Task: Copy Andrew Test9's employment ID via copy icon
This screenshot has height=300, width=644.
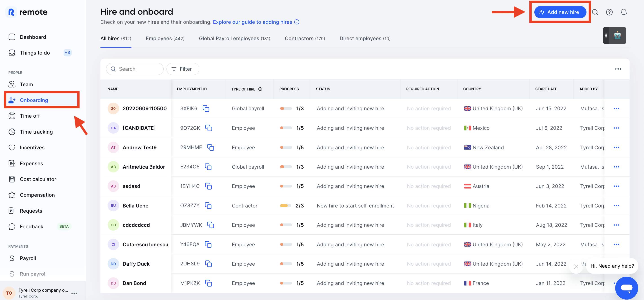Action: coord(211,147)
